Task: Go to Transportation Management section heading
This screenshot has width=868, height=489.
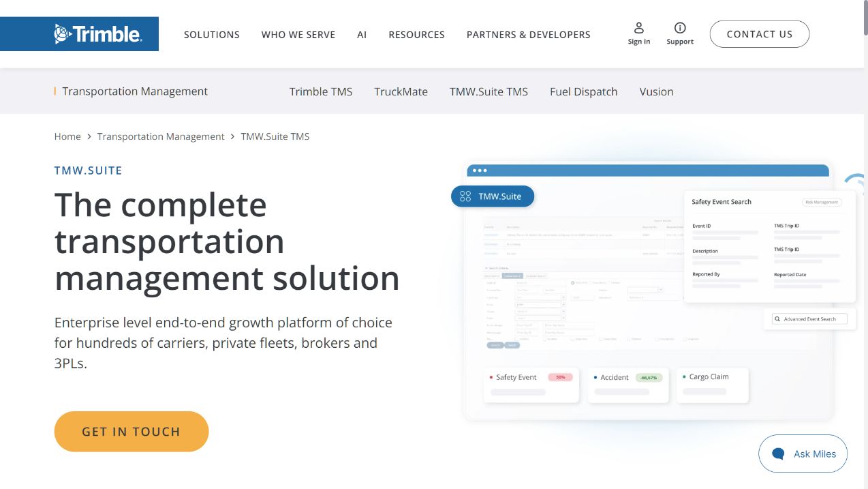Action: [135, 91]
